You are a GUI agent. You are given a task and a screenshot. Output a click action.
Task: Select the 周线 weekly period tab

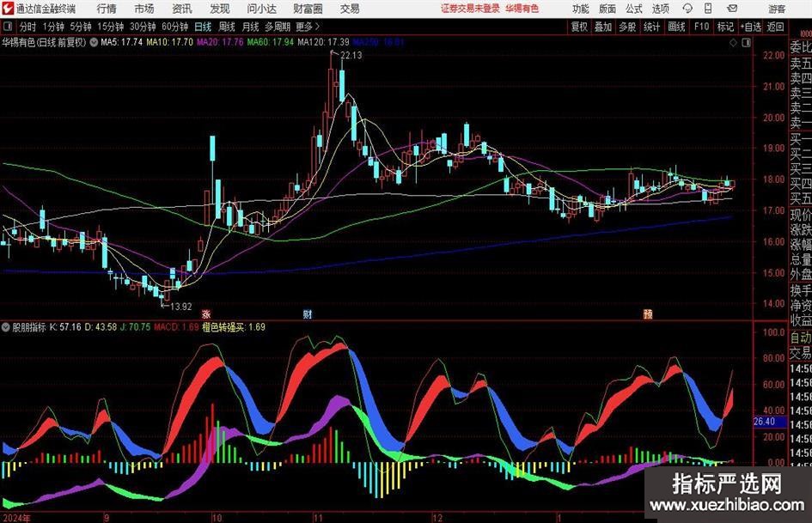pyautogui.click(x=227, y=27)
